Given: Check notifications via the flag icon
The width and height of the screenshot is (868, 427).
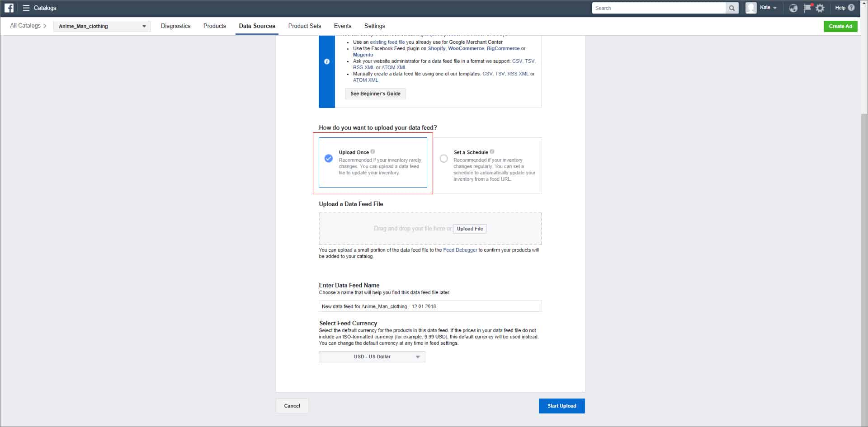Looking at the screenshot, I should tap(807, 8).
